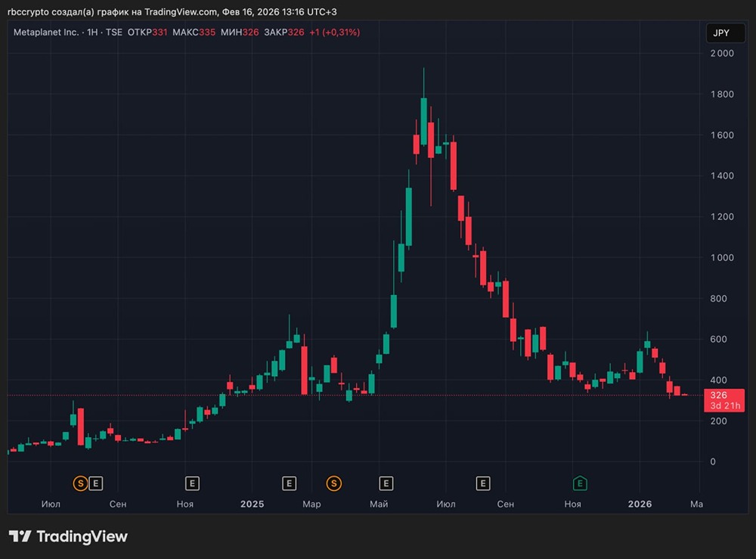The width and height of the screenshot is (756, 559).
Task: Click the orange split icon near March 2025
Action: click(x=333, y=483)
